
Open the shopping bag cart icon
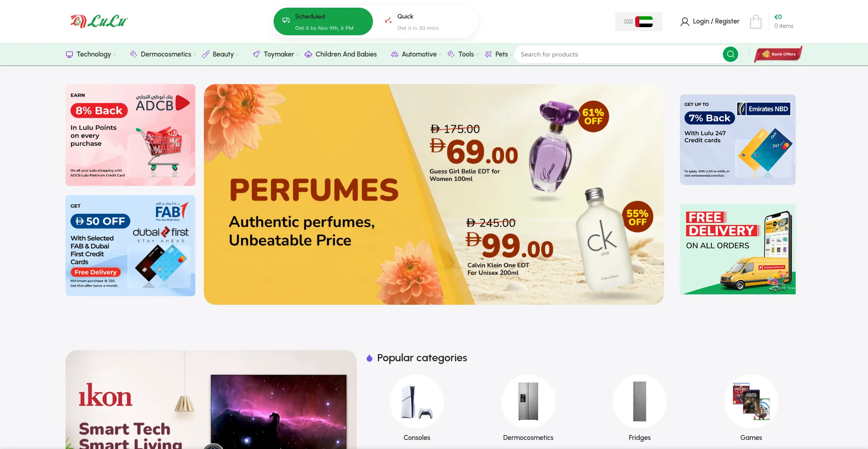(756, 21)
